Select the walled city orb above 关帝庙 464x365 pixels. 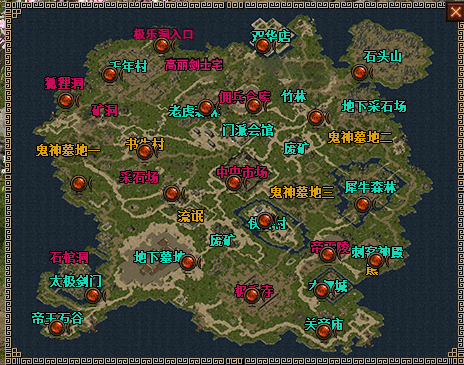pos(322,290)
